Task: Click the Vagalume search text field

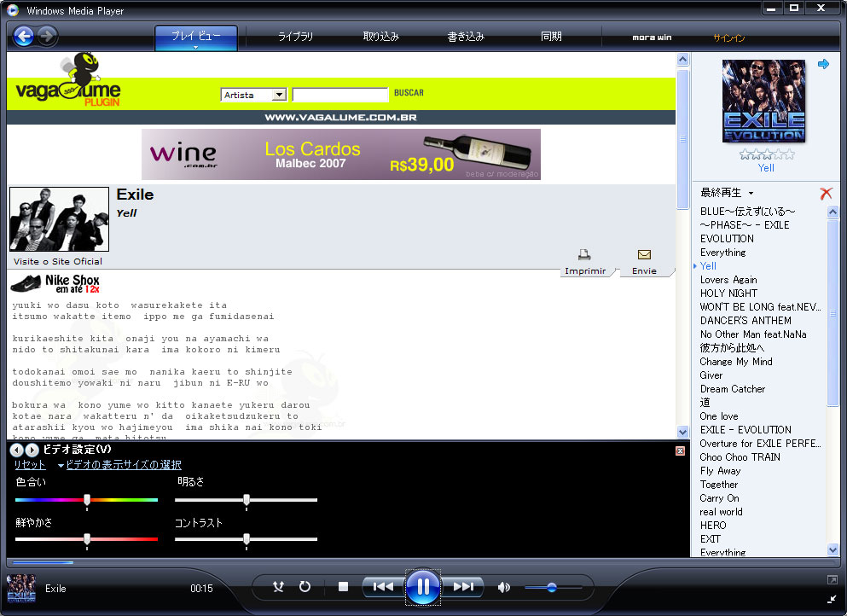Action: (340, 95)
